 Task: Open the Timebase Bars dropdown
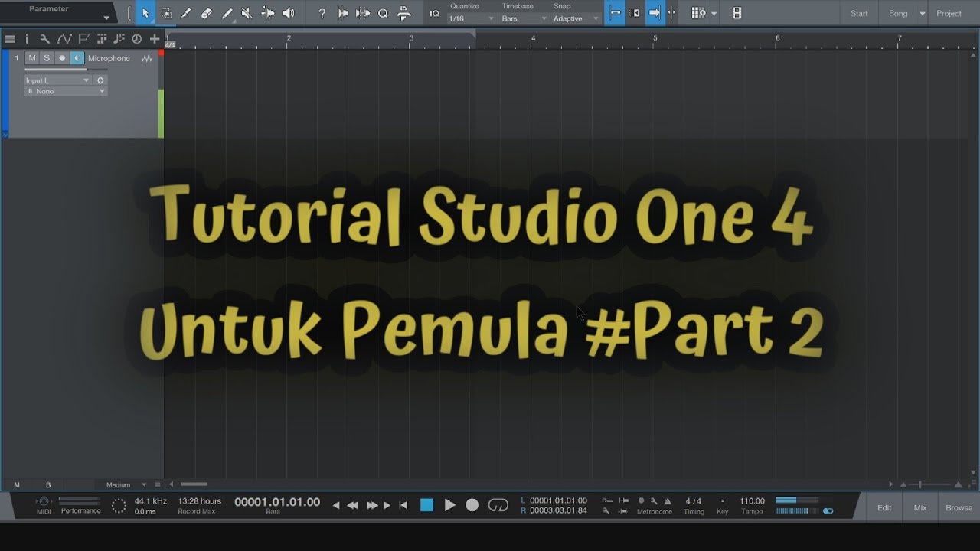[524, 18]
